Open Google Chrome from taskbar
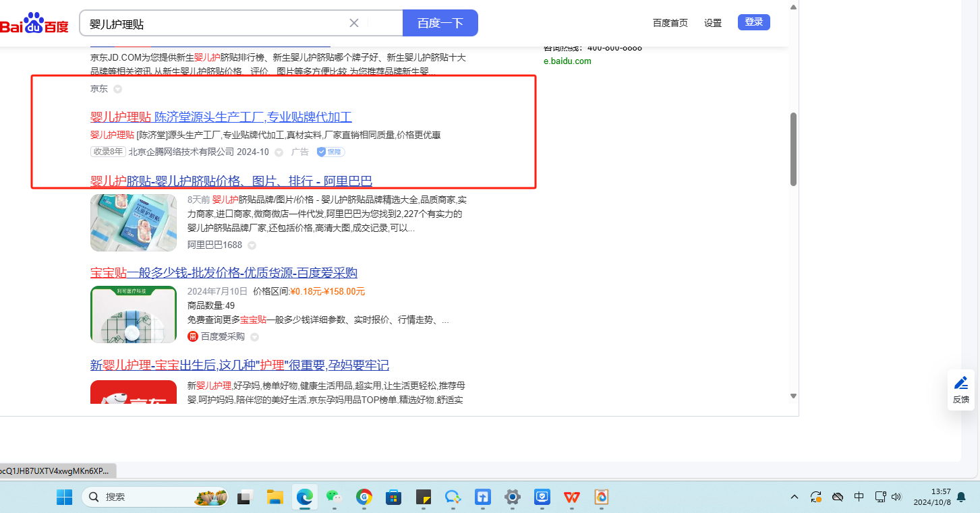 [364, 497]
